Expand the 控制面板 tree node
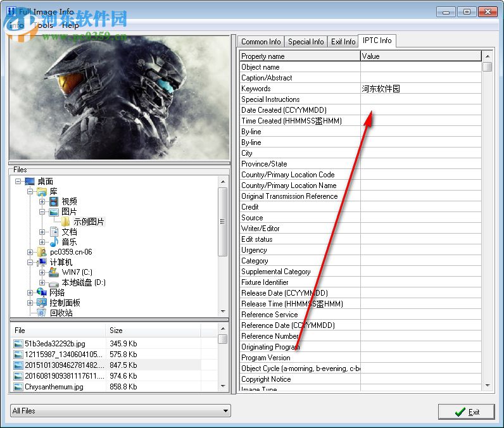This screenshot has height=428, width=504. [30, 303]
